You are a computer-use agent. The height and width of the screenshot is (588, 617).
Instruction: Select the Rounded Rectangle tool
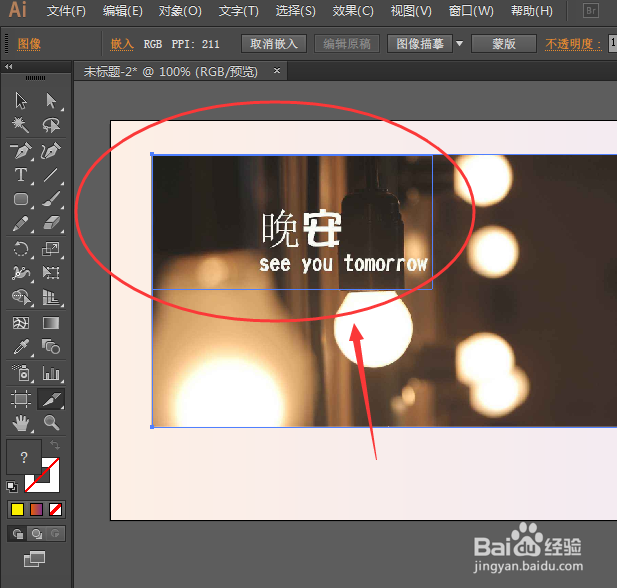(21, 199)
